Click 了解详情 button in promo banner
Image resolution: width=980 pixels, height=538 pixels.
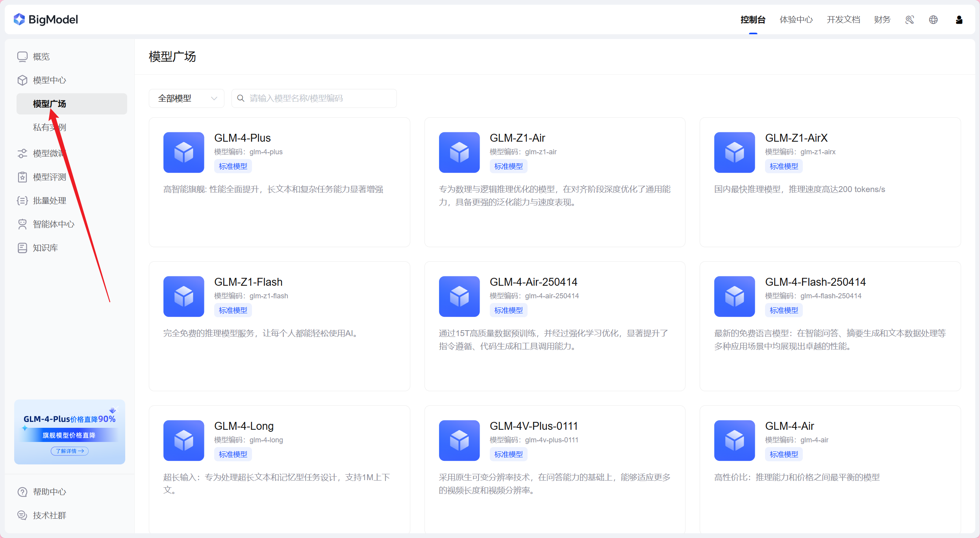pos(70,451)
